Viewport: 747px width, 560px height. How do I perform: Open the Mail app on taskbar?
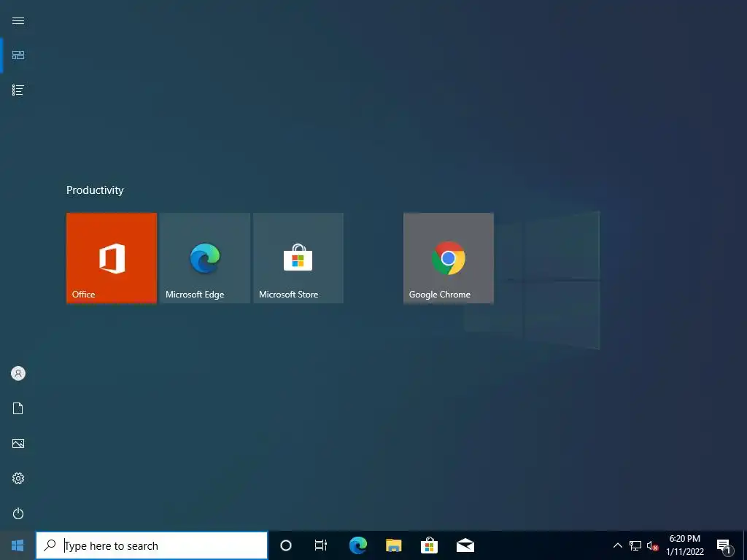[465, 545]
